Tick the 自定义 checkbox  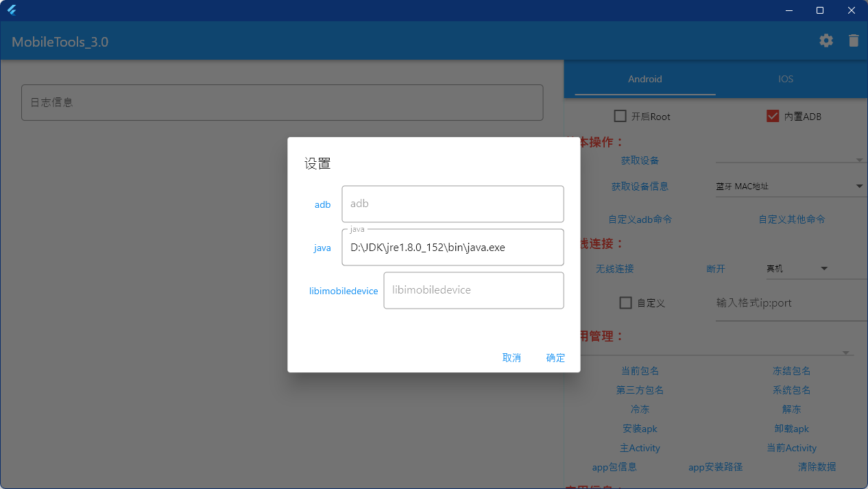625,302
